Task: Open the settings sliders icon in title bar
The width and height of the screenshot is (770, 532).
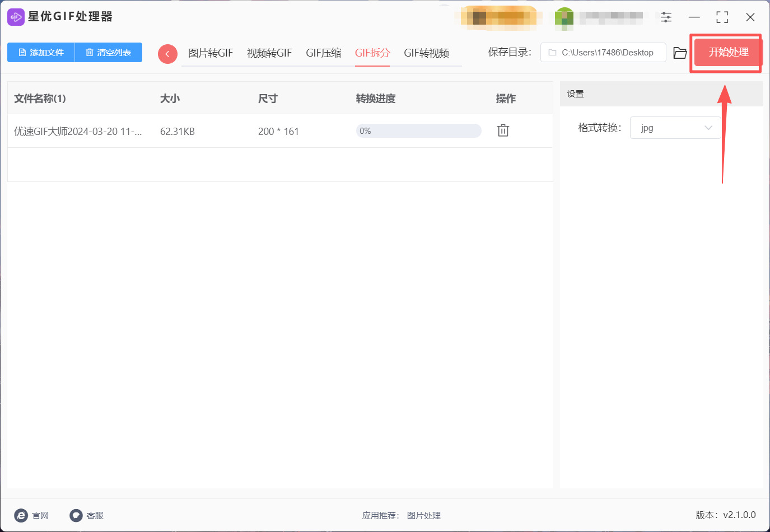Action: point(666,17)
